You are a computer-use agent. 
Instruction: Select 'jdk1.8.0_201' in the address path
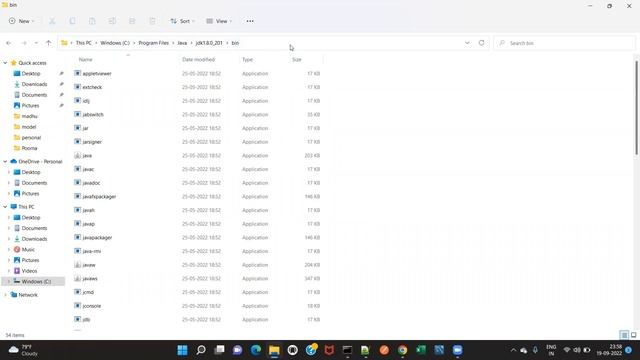[x=209, y=43]
